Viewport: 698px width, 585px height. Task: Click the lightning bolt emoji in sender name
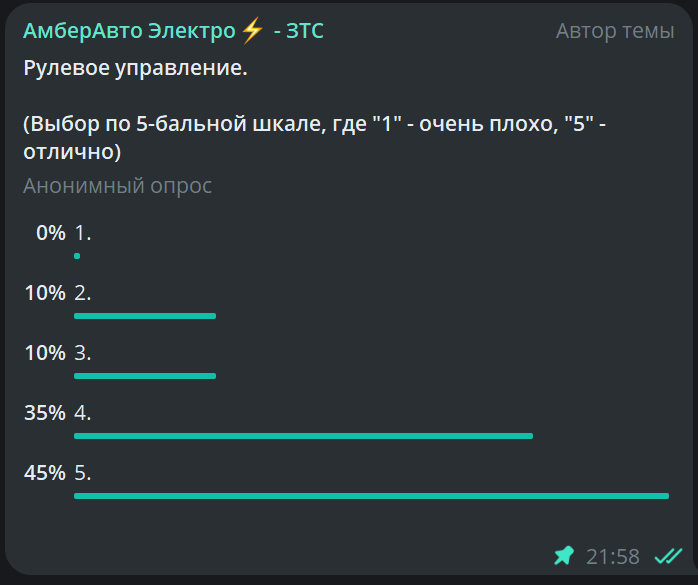click(x=252, y=32)
